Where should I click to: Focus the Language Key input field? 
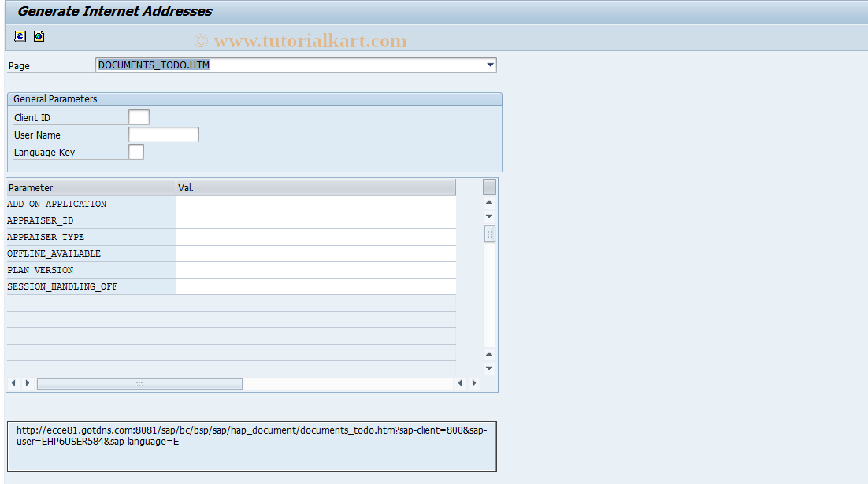(136, 152)
